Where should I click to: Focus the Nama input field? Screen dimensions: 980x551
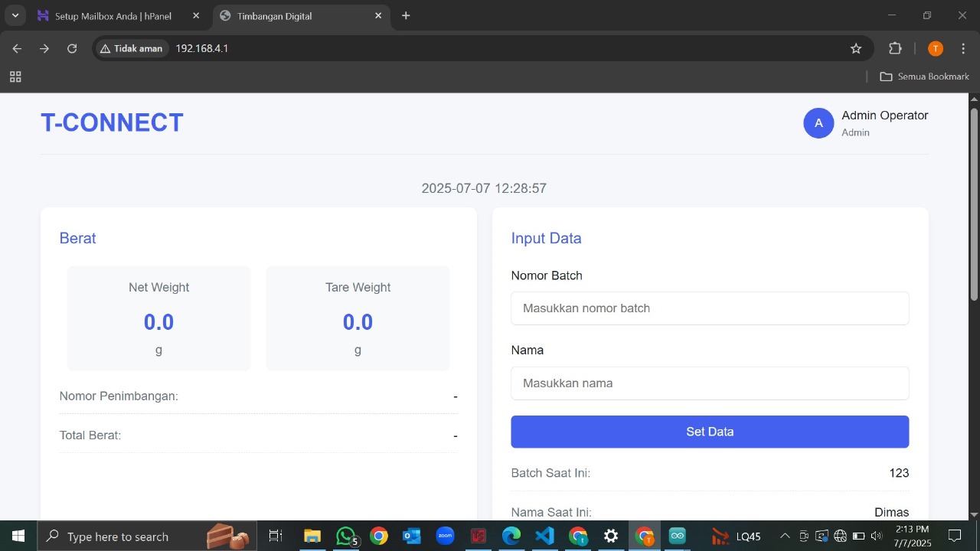[710, 383]
